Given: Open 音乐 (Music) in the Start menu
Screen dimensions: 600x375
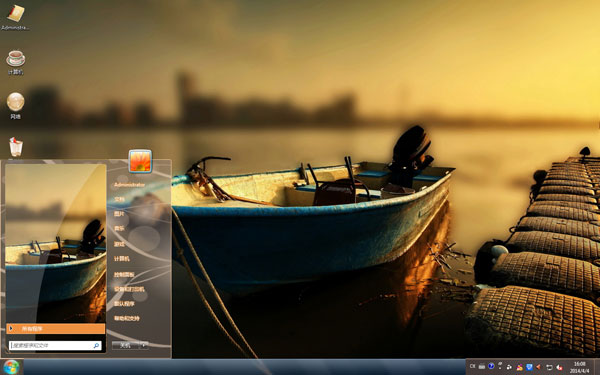Looking at the screenshot, I should pyautogui.click(x=120, y=228).
